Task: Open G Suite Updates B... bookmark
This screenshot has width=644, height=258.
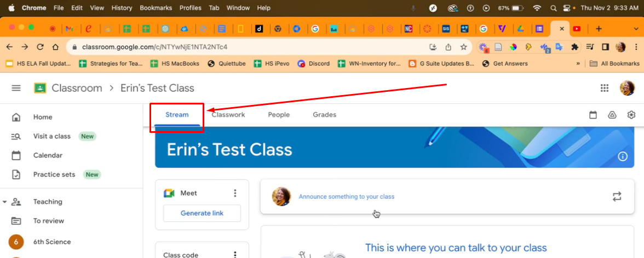Action: 441,63
